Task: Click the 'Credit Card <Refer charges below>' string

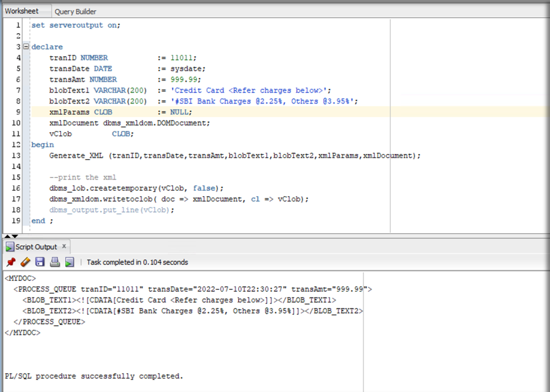Action: click(249, 91)
